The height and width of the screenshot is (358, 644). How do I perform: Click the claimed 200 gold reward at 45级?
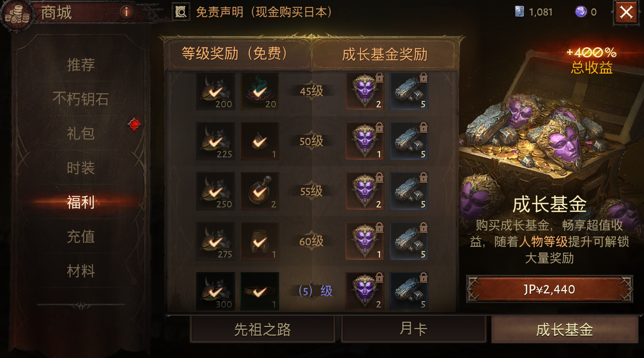pyautogui.click(x=215, y=91)
